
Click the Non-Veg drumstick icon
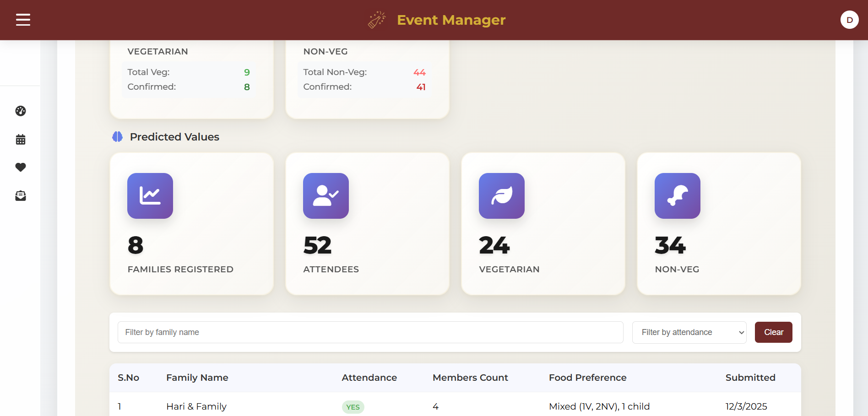coord(678,196)
